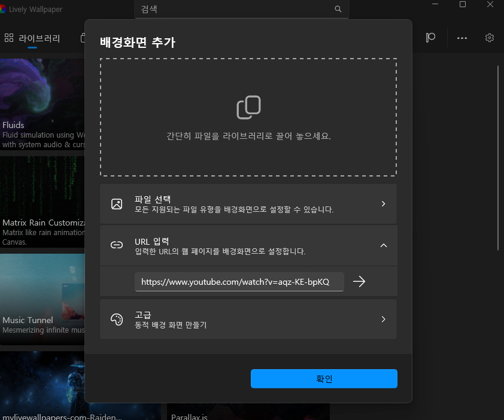Select the Music Tunnel wallpaper
Viewport: 504px width, 420px height.
[x=42, y=287]
